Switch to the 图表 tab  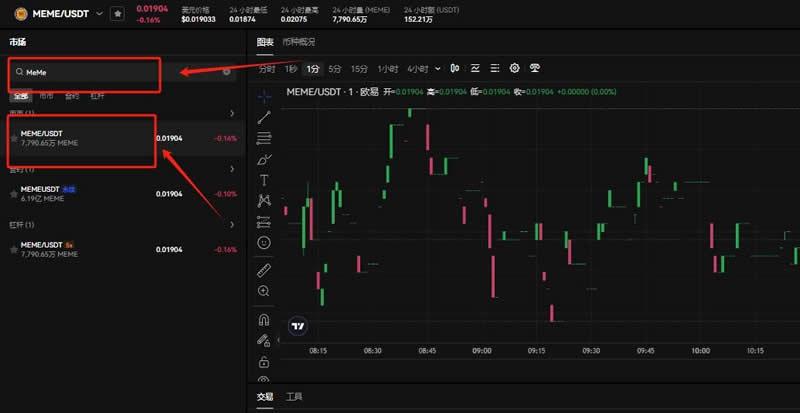[x=265, y=42]
